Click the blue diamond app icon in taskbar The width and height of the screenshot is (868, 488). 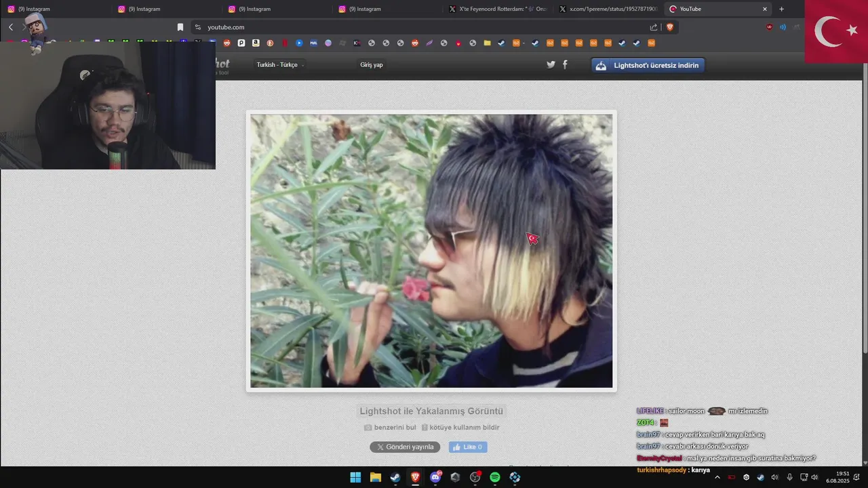[x=515, y=477]
